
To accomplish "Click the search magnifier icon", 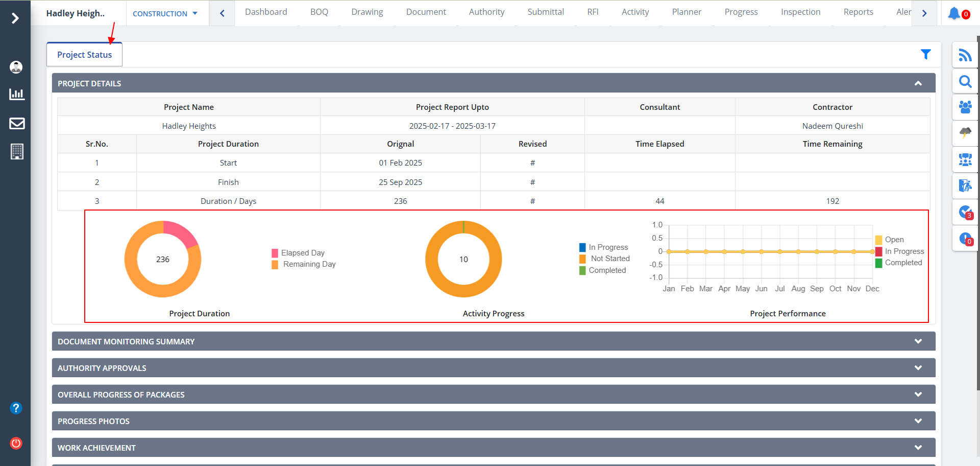I will click(965, 82).
